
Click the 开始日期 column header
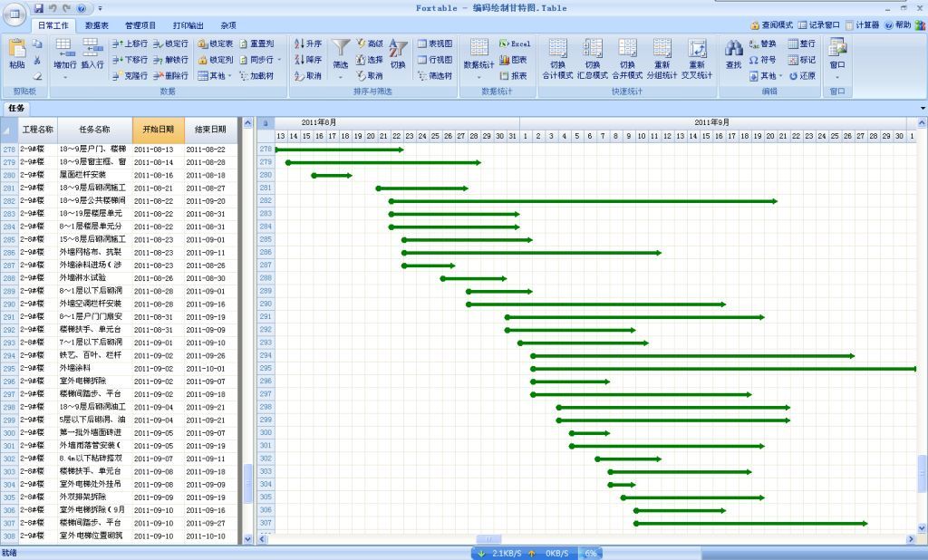click(158, 130)
